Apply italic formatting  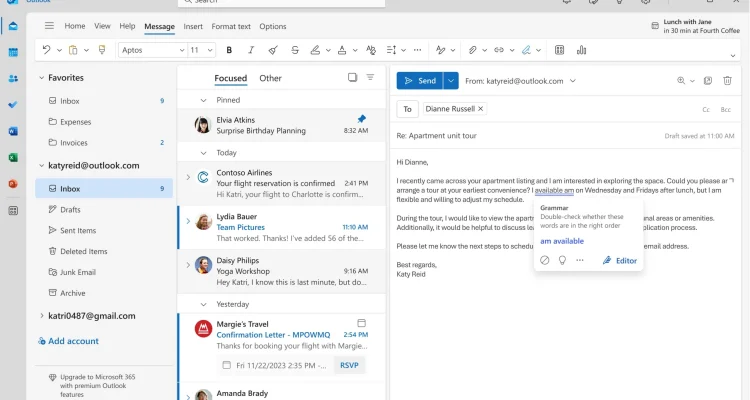[x=251, y=50]
